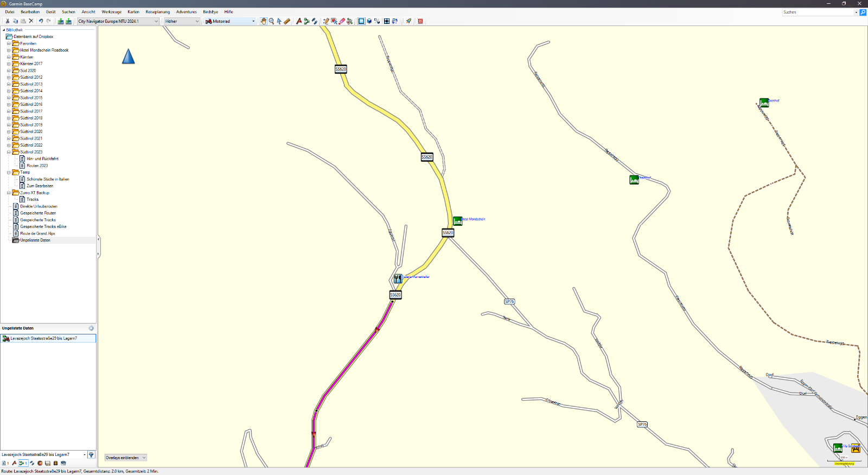Screen dimensions: 868x475
Task: Expand the Südtirol 2022 folder
Action: (x=9, y=145)
